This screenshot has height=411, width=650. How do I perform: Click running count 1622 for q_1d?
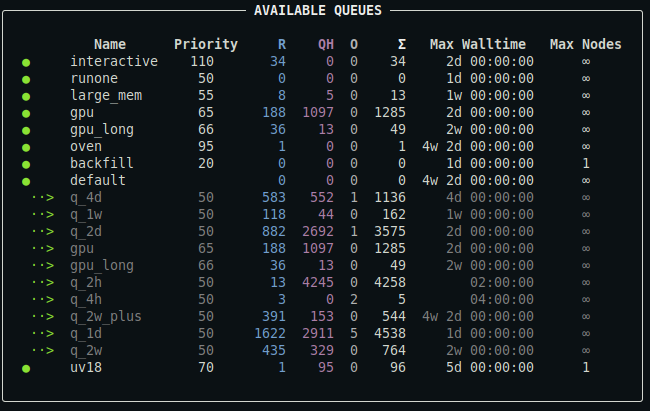tap(270, 333)
